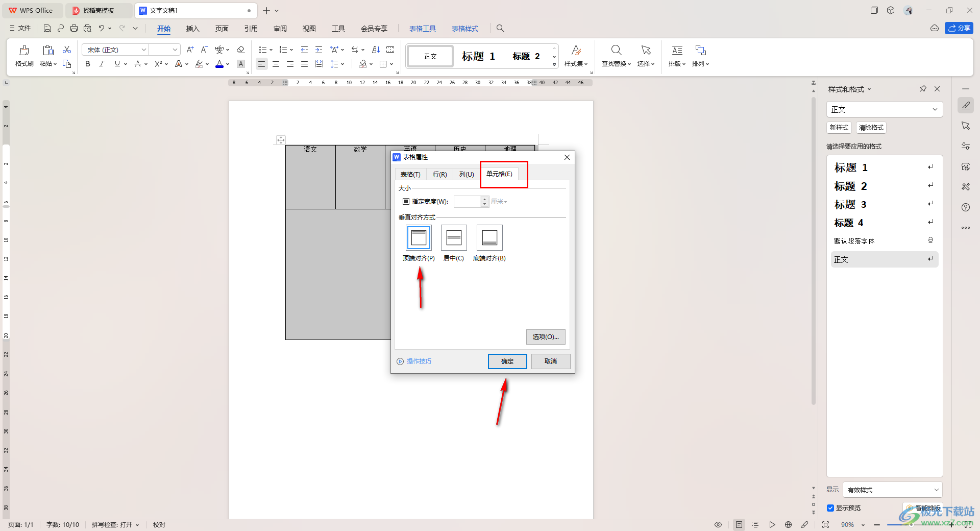Click the Options button in dialog
Screen dimensions: 980x531
pyautogui.click(x=546, y=337)
